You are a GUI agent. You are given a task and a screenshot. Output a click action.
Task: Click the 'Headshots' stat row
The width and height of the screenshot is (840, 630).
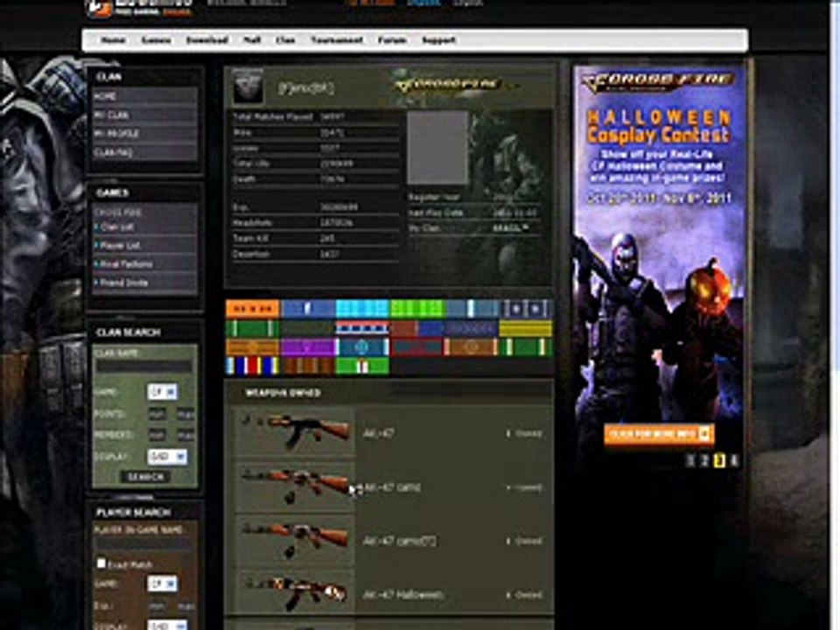pyautogui.click(x=316, y=222)
